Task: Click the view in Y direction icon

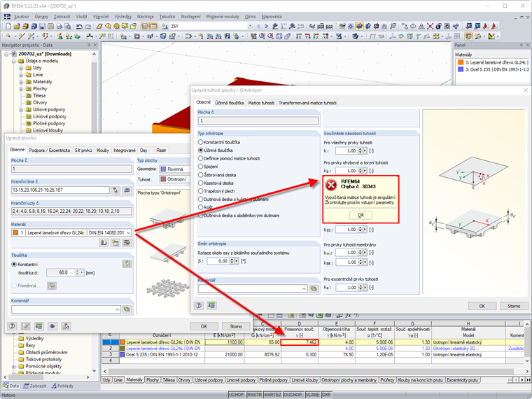Action: pos(308,36)
